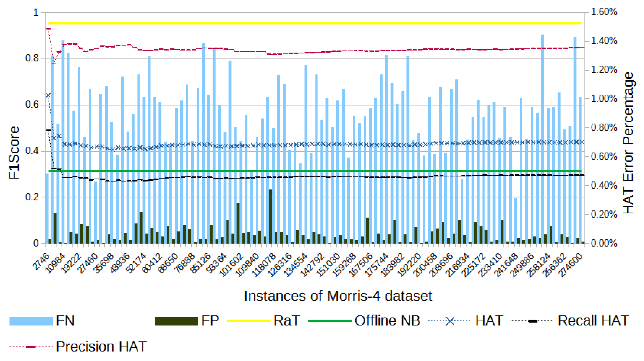Click the 'Instances of Morris-4 dataset' axis title
This screenshot has height=361, width=644.
tap(338, 296)
